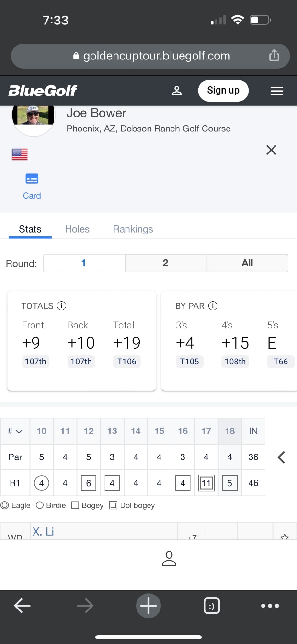Click the left chevron beside scorecard
Screen dimensions: 297x644
[281, 457]
